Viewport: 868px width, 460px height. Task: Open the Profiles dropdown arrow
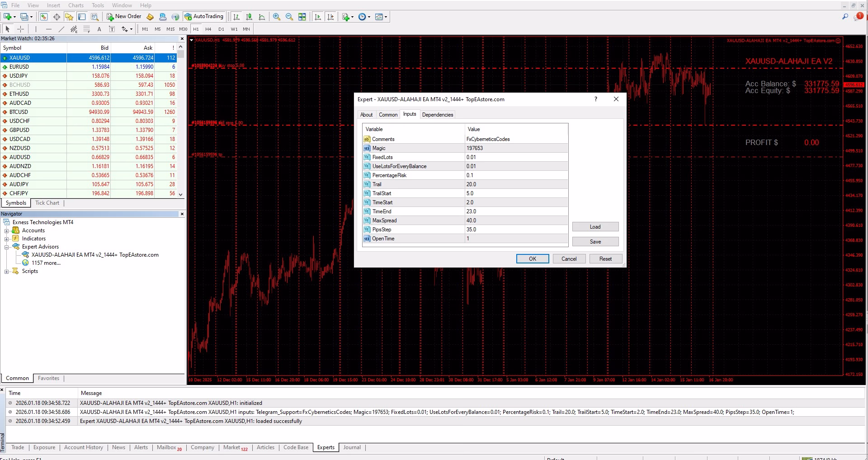[31, 17]
